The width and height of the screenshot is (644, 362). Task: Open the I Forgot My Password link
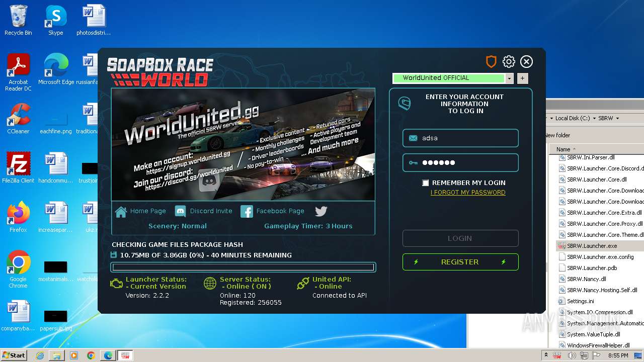[x=468, y=193]
